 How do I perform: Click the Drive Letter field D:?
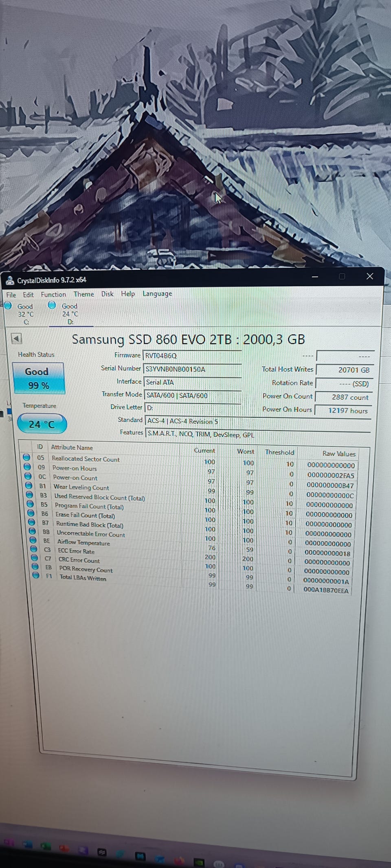(193, 407)
